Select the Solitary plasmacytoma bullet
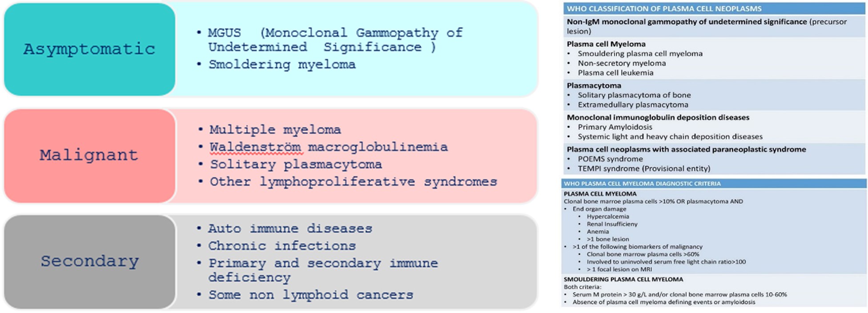Screen dimensions: 868x313 (296, 164)
